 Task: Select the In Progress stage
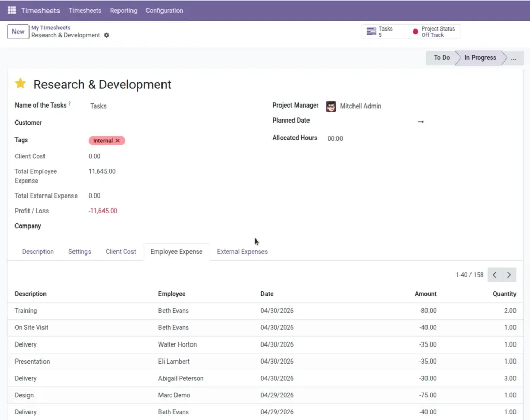[480, 58]
